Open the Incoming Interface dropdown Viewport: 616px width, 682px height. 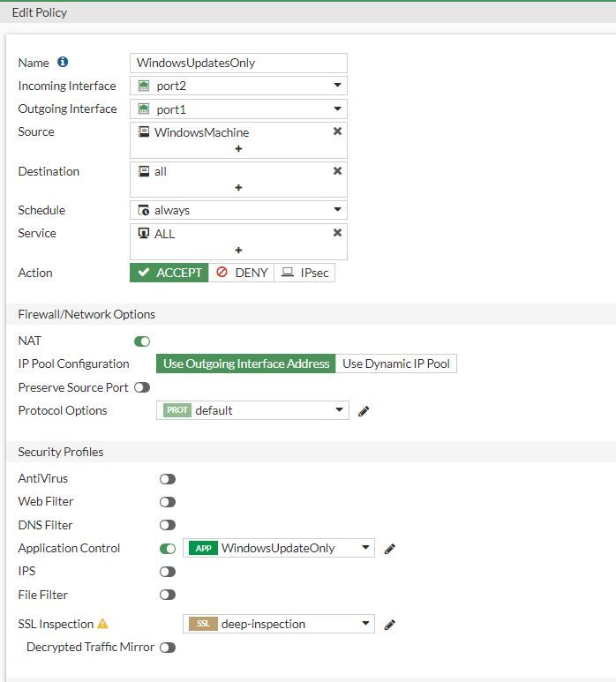(238, 86)
